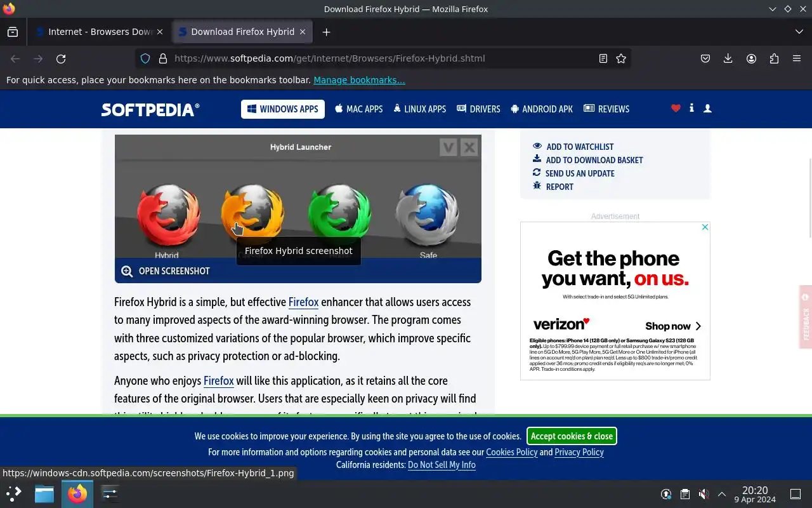Open user account icon in Softpedia header
Screen dimensions: 812x508
(707, 109)
